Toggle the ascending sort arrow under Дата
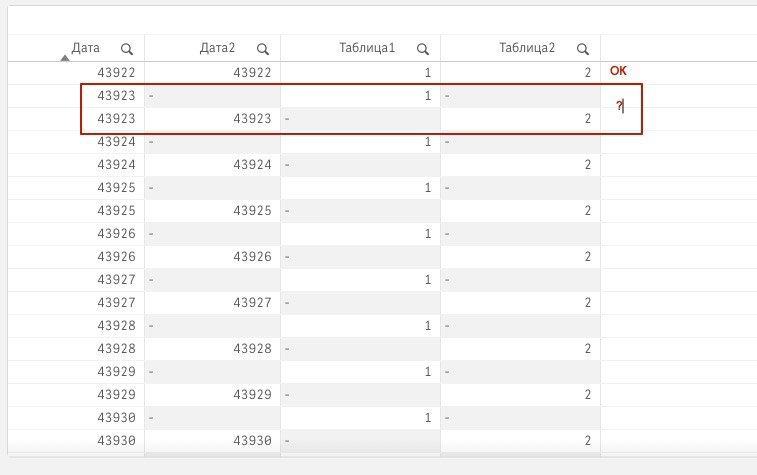 point(65,58)
